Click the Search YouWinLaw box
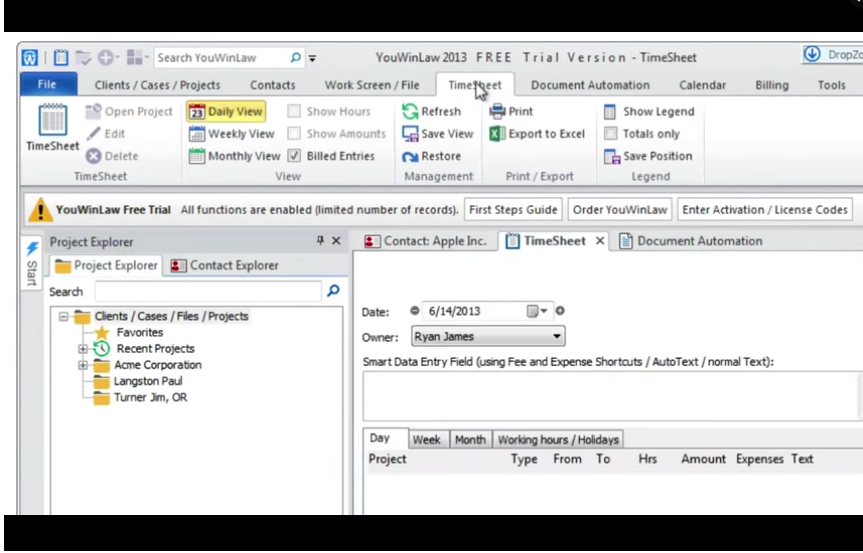863x553 pixels. point(222,58)
